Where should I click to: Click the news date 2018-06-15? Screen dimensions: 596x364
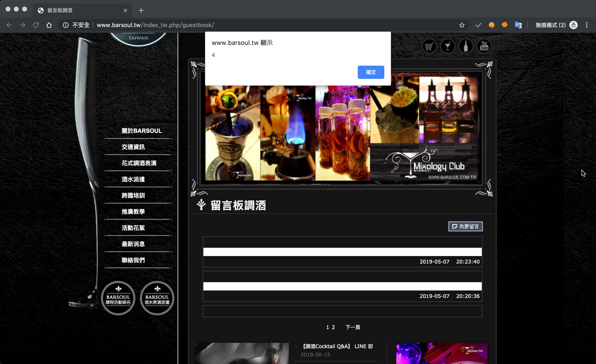tap(315, 354)
